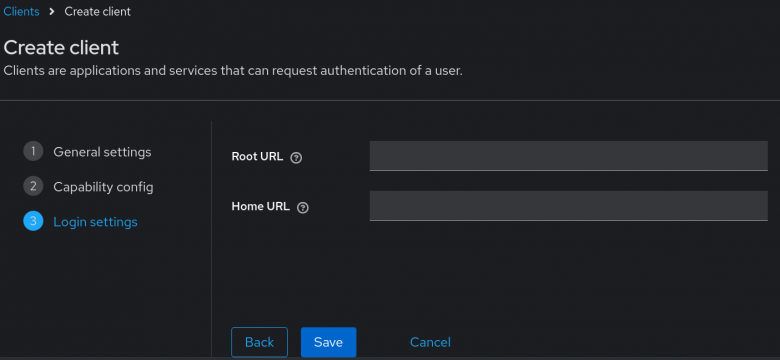Go Back to the previous wizard step
Image resolution: width=780 pixels, height=360 pixels.
tap(259, 342)
